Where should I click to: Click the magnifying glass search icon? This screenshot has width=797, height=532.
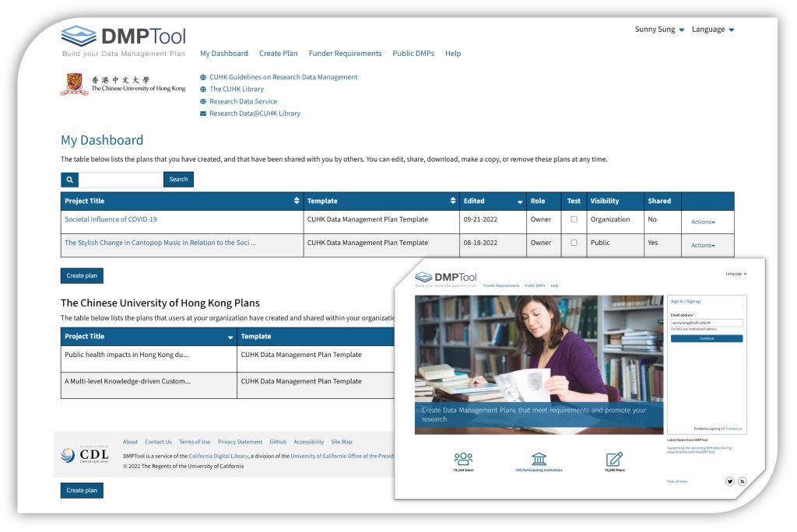coord(69,180)
